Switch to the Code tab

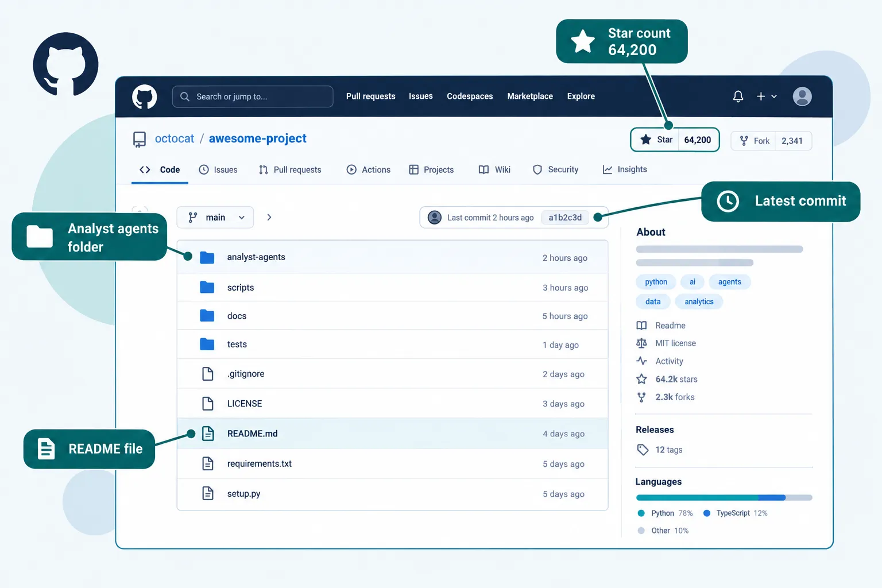[x=160, y=170]
